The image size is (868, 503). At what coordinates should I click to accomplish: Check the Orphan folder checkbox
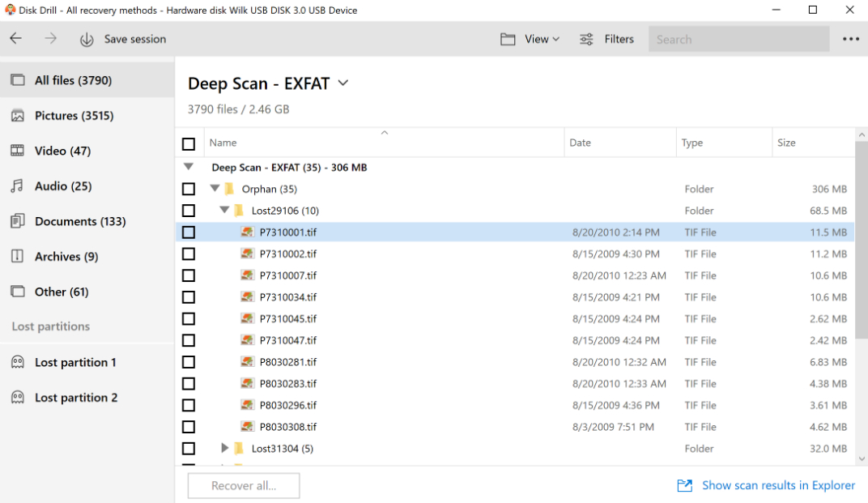(x=189, y=189)
